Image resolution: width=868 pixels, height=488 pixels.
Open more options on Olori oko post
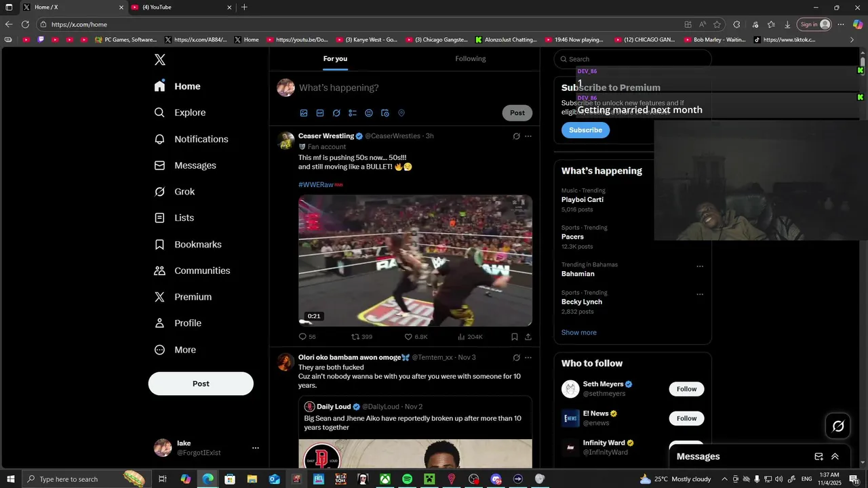coord(528,358)
